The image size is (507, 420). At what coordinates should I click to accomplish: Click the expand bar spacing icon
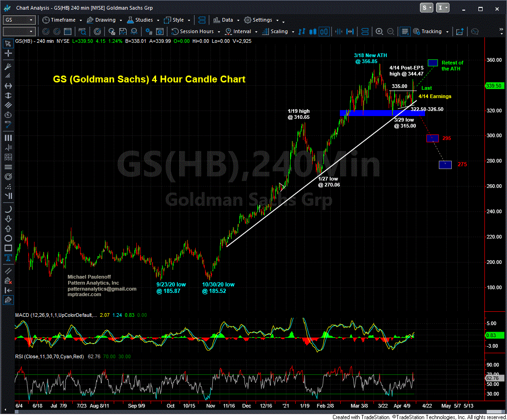click(350, 32)
